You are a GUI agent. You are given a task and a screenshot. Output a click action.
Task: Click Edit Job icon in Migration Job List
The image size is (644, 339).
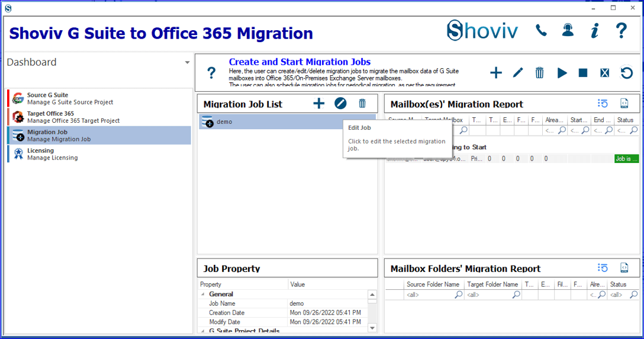click(340, 103)
